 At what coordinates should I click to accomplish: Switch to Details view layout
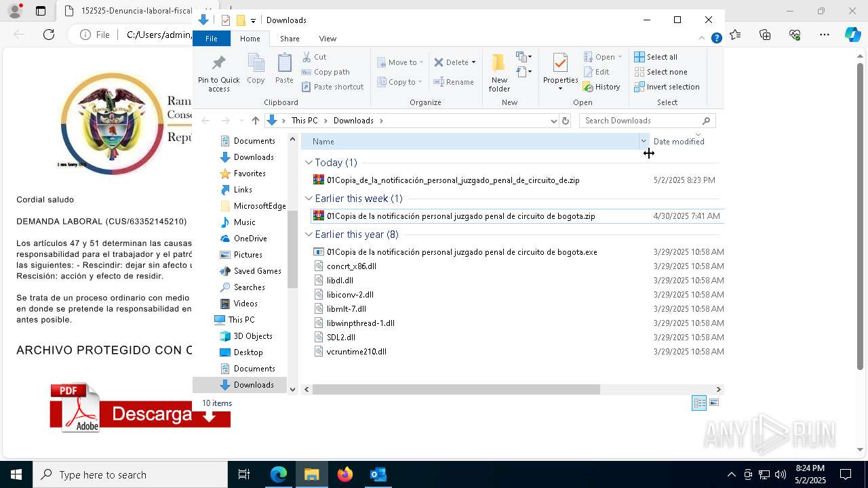click(699, 403)
